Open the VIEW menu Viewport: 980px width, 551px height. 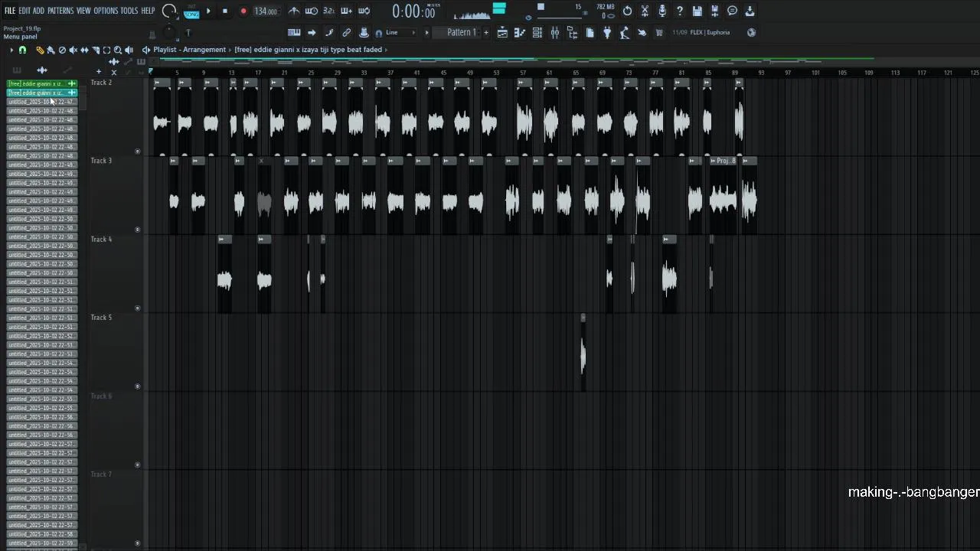click(83, 11)
